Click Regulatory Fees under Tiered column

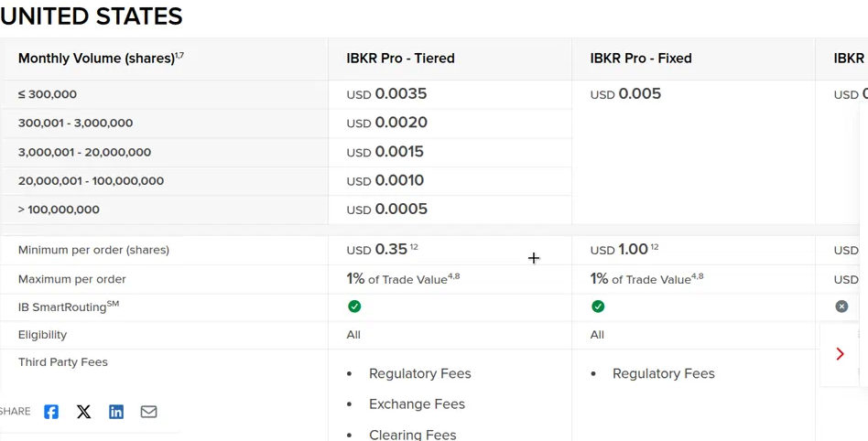point(419,374)
